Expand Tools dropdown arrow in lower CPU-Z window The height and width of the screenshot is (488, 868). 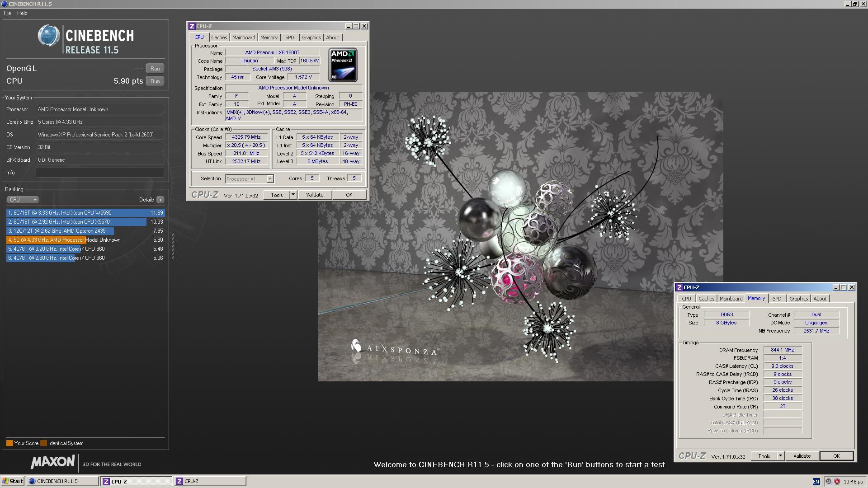[780, 456]
